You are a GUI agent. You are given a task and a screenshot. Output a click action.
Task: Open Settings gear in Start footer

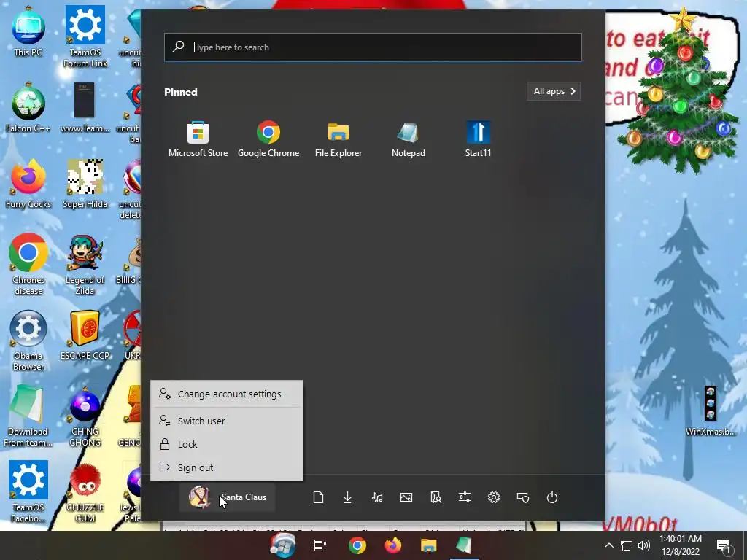click(x=494, y=497)
